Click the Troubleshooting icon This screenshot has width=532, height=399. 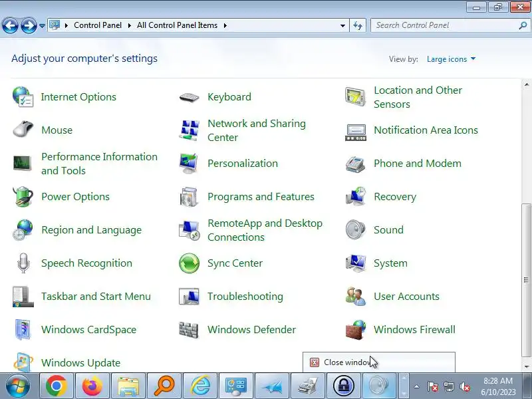tap(189, 296)
